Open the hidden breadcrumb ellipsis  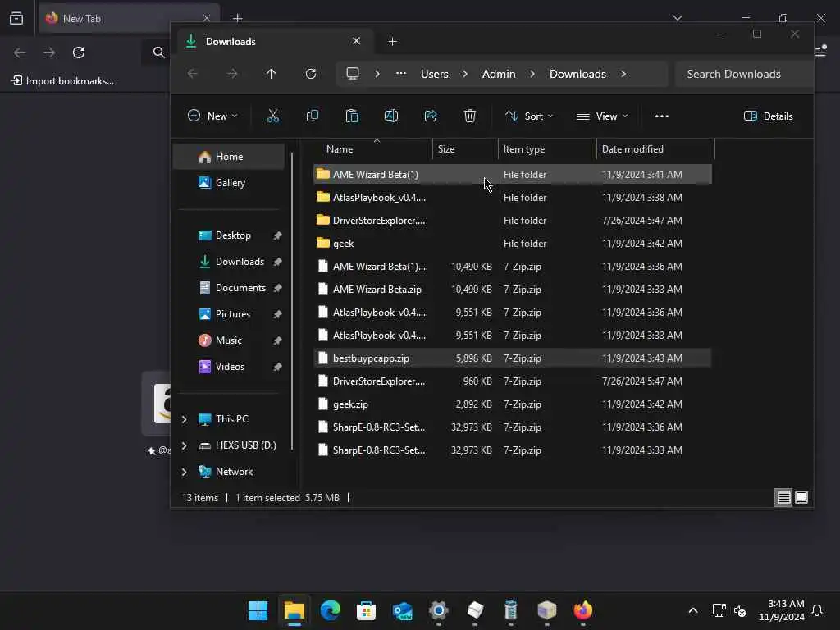(400, 74)
